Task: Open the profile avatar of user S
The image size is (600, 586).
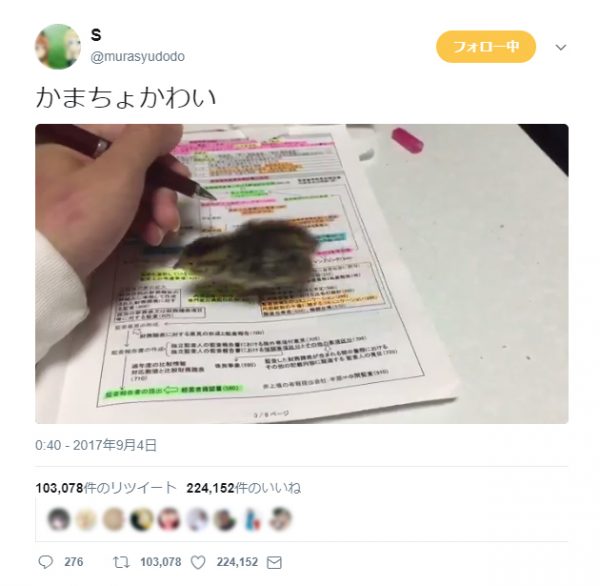Action: [x=58, y=46]
